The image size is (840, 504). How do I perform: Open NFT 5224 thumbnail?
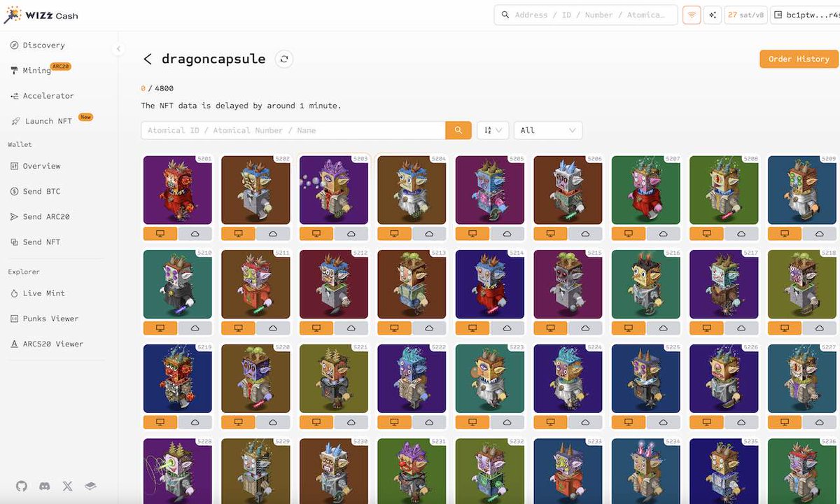coord(568,379)
